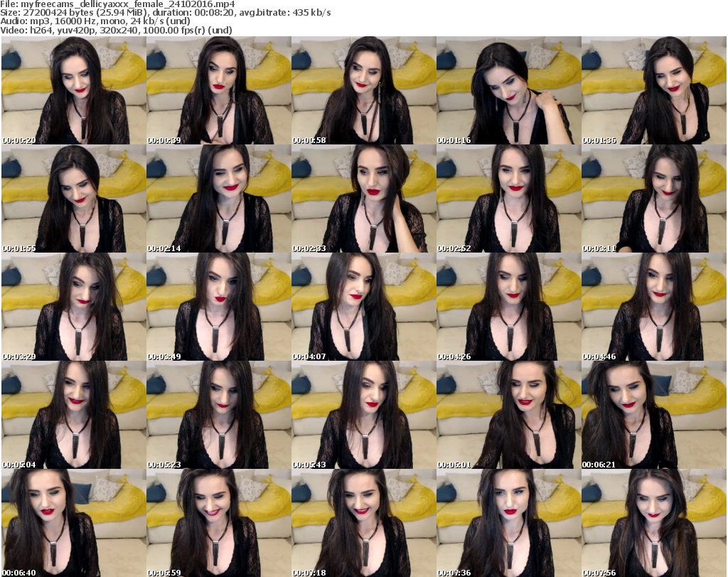Open the frame at 00:02:52
728x577 pixels.
(509, 198)
